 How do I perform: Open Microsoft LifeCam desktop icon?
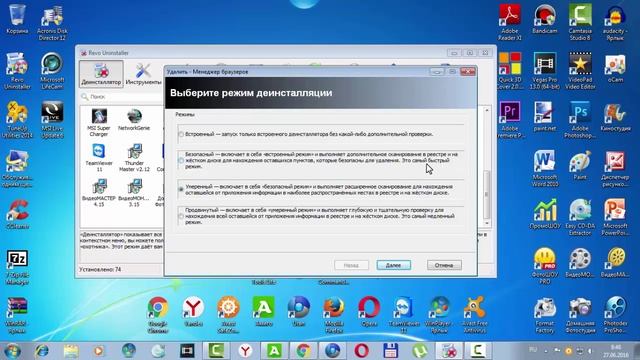52,71
